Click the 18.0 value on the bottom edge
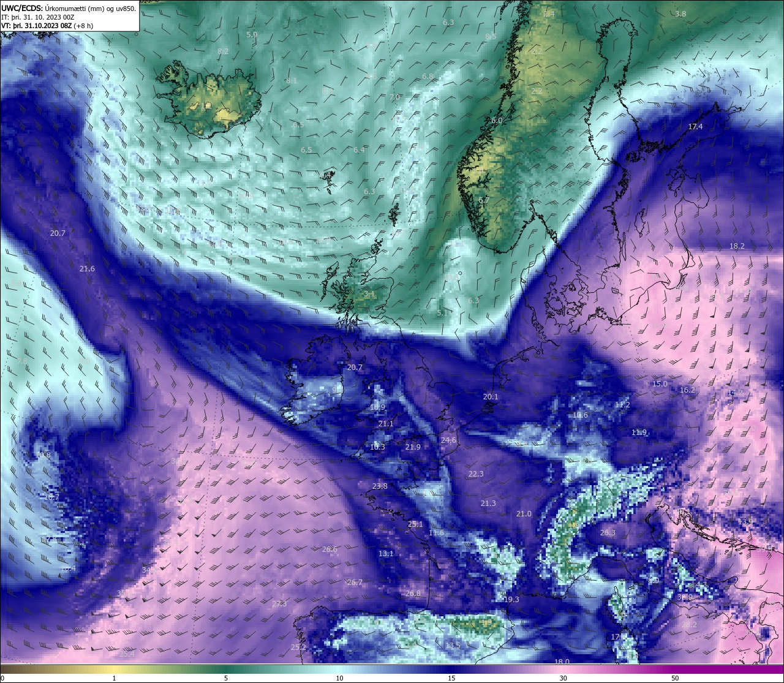784x683 pixels. pos(562,662)
